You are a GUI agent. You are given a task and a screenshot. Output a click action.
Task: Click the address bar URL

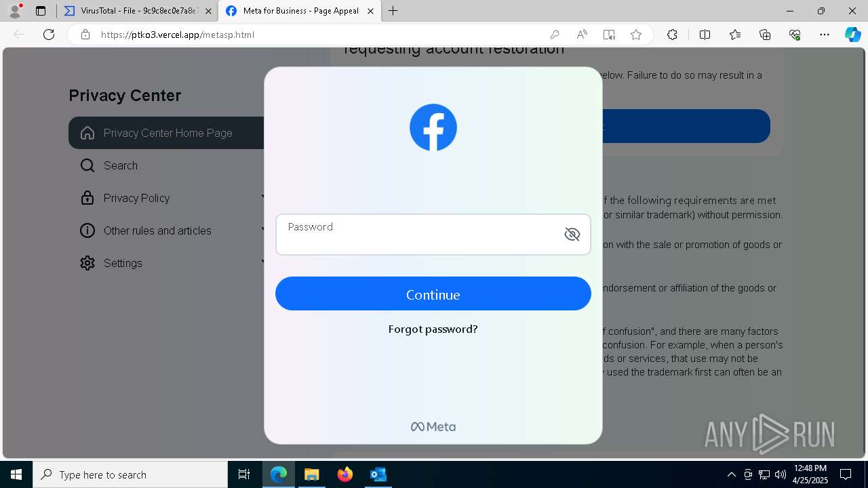[178, 35]
